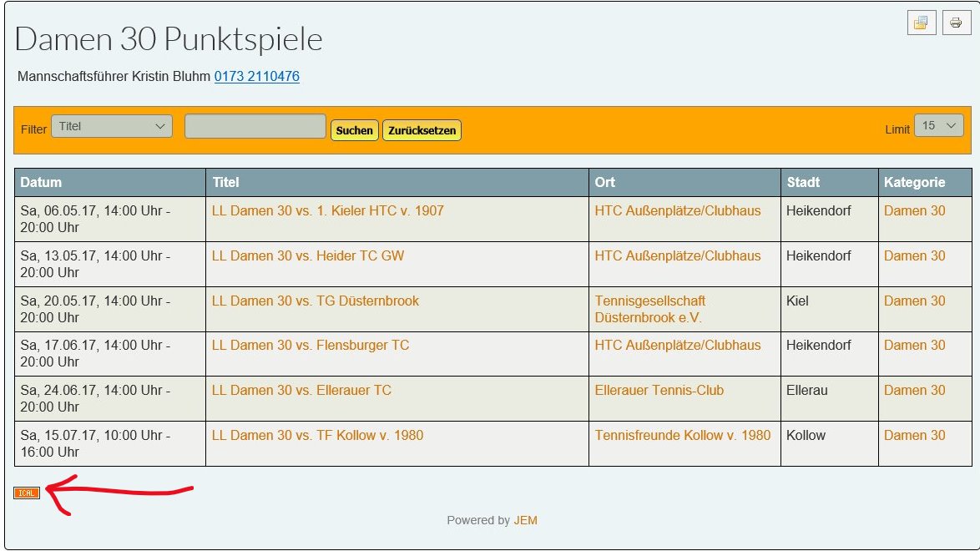Sort by the Stadt column header
The height and width of the screenshot is (551, 980).
click(x=803, y=182)
